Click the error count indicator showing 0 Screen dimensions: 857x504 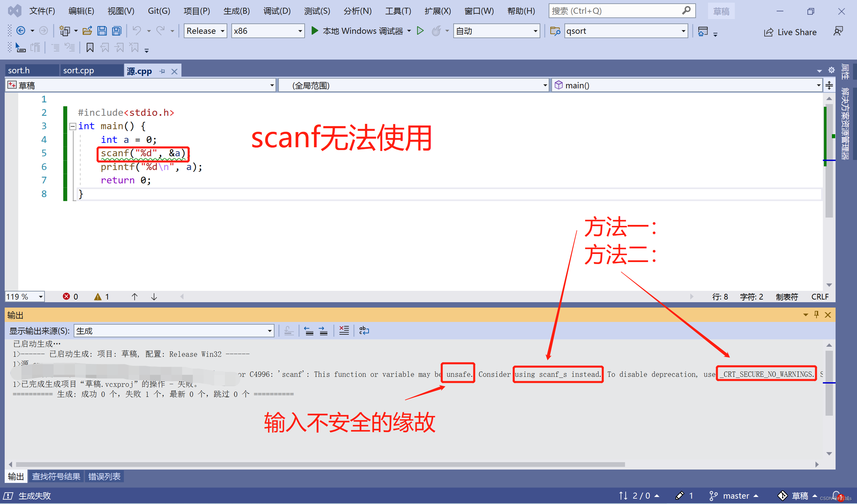[70, 297]
